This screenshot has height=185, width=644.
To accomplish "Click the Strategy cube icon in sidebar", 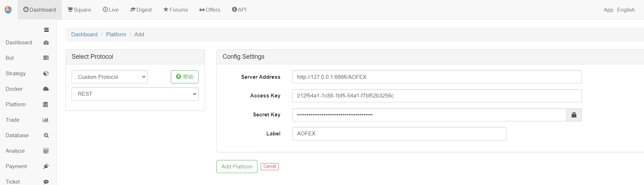I will pyautogui.click(x=46, y=74).
